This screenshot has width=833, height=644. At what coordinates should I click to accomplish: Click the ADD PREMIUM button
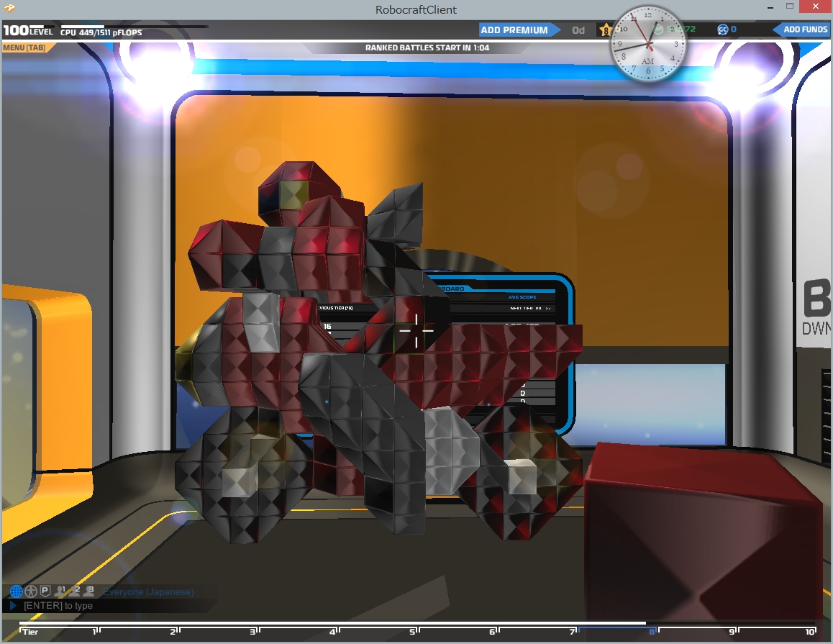(x=519, y=30)
